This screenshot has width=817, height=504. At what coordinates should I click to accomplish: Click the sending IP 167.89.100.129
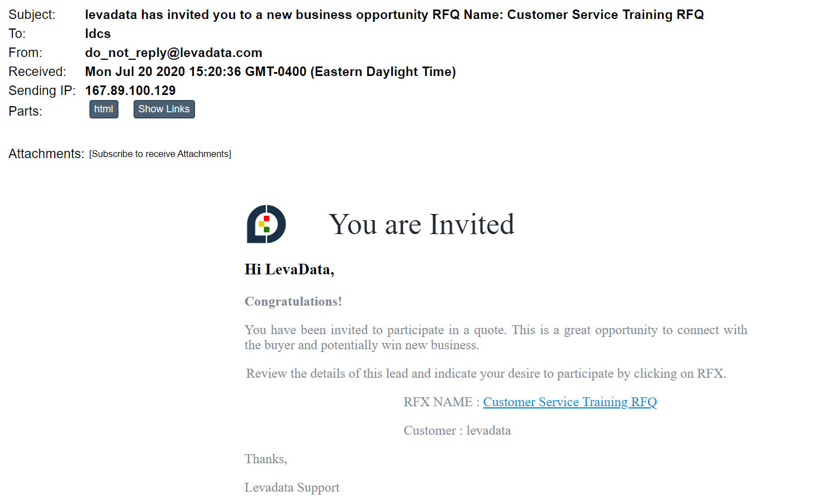click(x=130, y=91)
